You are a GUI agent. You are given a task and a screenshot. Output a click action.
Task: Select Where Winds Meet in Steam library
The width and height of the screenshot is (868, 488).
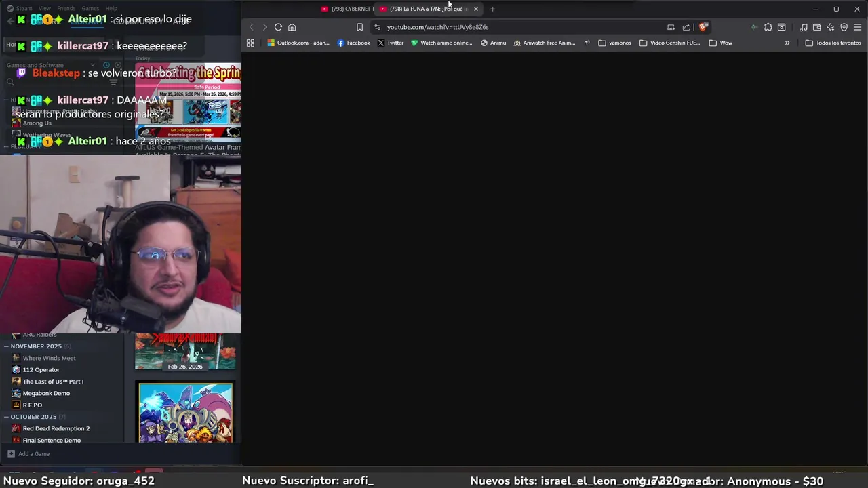(x=49, y=358)
